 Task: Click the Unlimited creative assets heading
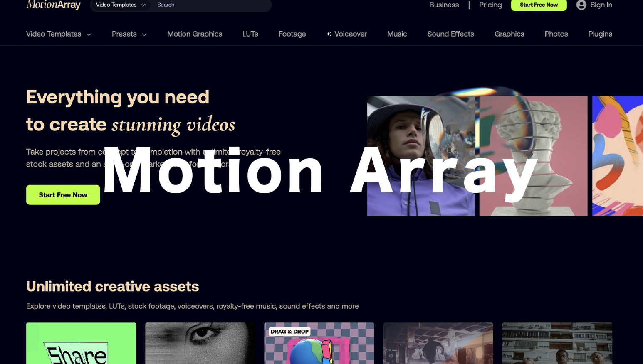coord(113,286)
